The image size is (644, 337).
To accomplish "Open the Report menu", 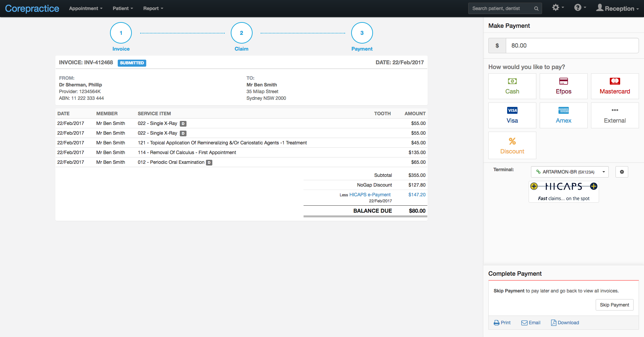I will point(153,8).
